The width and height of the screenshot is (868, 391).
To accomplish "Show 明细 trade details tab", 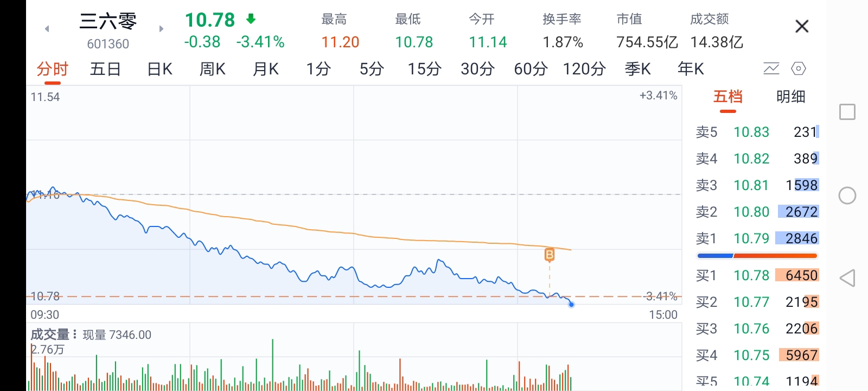I will [790, 97].
